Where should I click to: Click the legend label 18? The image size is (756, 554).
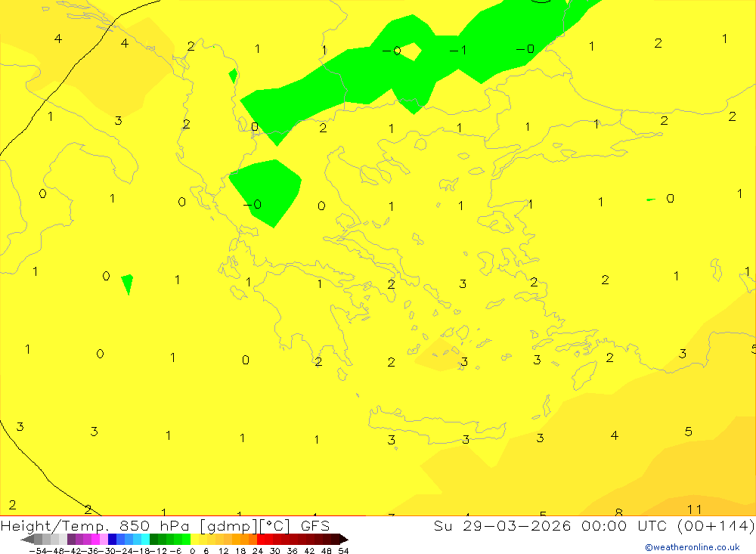click(240, 551)
